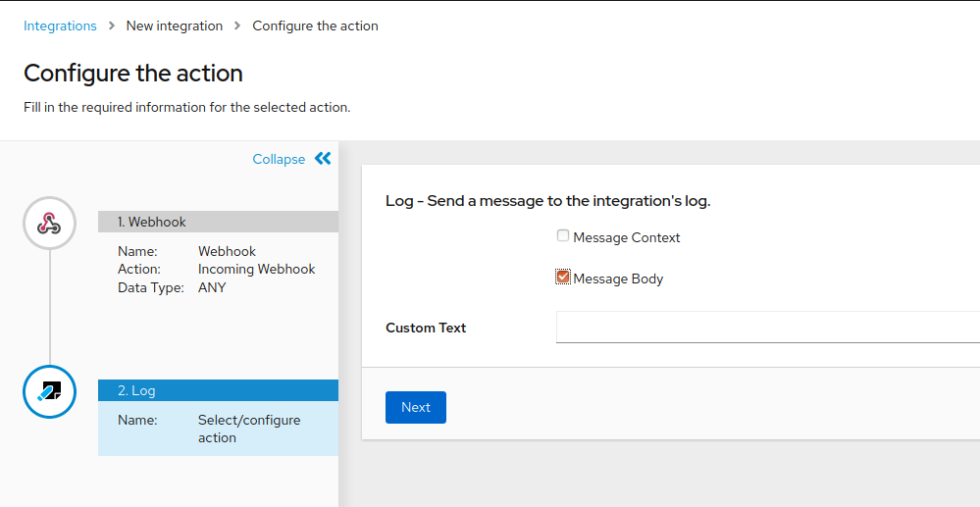980x507 pixels.
Task: Click the first breadcrumb chevron separator
Action: tap(111, 25)
